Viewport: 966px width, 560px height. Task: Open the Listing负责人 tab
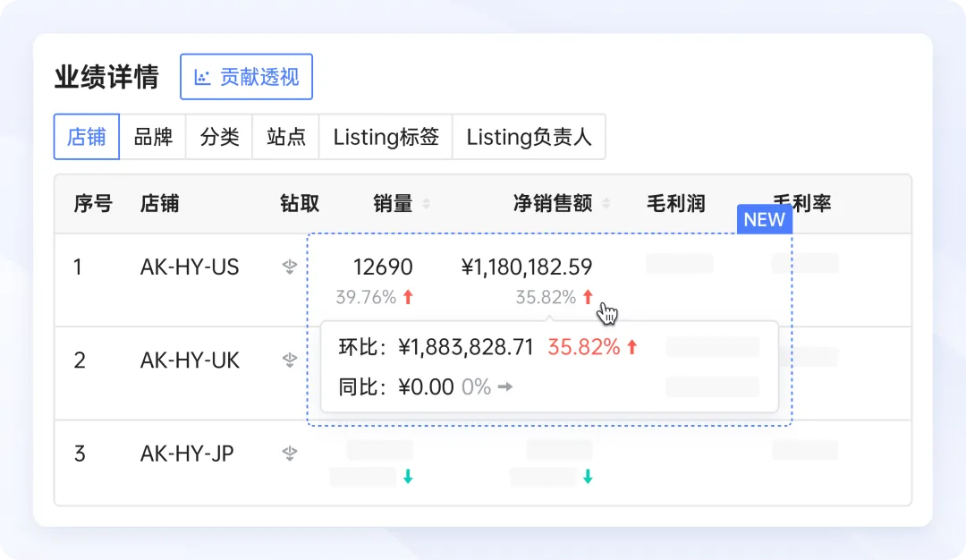point(530,137)
